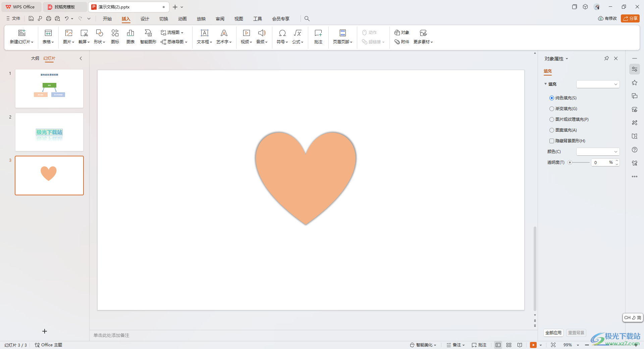Click the undo arrow icon
The height and width of the screenshot is (349, 644).
coord(67,19)
